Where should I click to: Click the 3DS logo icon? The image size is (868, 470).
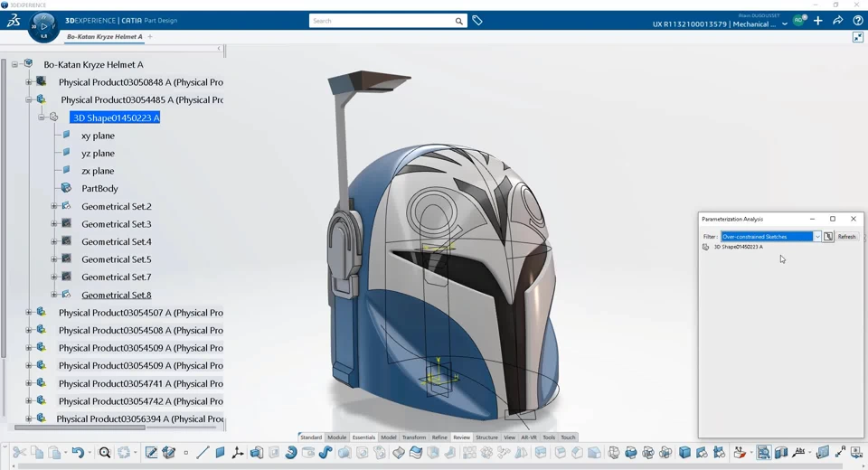click(x=14, y=21)
